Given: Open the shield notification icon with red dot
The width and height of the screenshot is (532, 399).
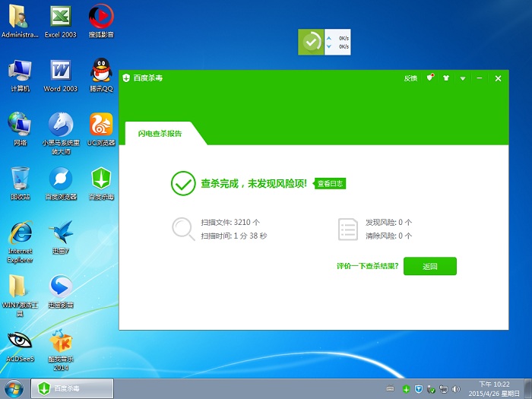Looking at the screenshot, I should (x=430, y=78).
